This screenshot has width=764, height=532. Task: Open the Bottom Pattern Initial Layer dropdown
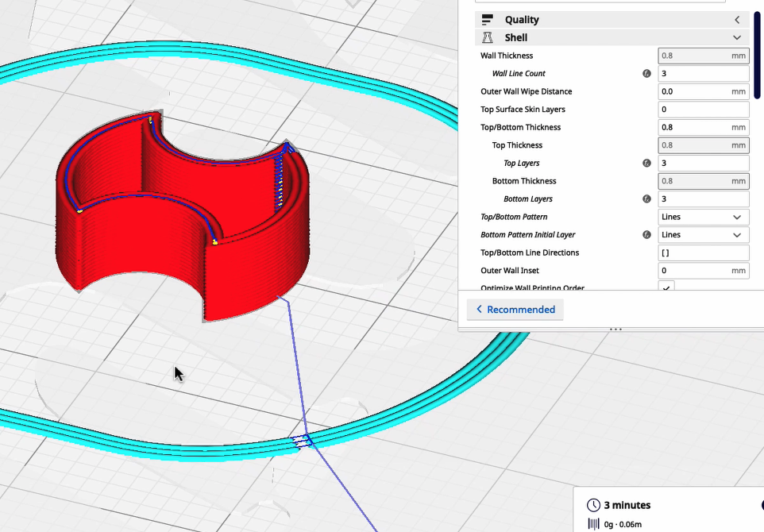click(x=703, y=235)
